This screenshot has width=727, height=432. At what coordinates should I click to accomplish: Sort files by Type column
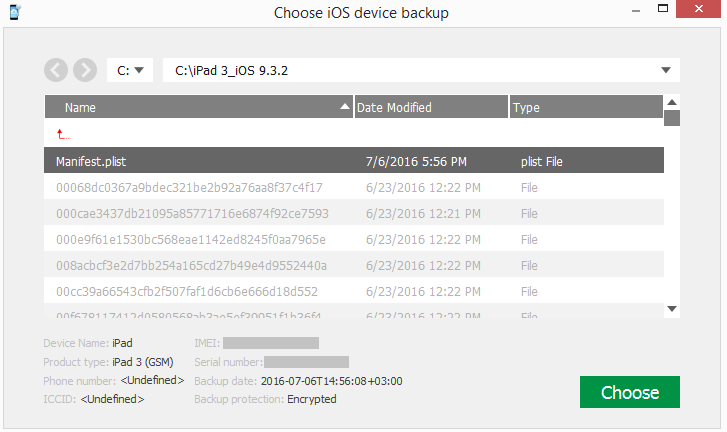pos(585,107)
